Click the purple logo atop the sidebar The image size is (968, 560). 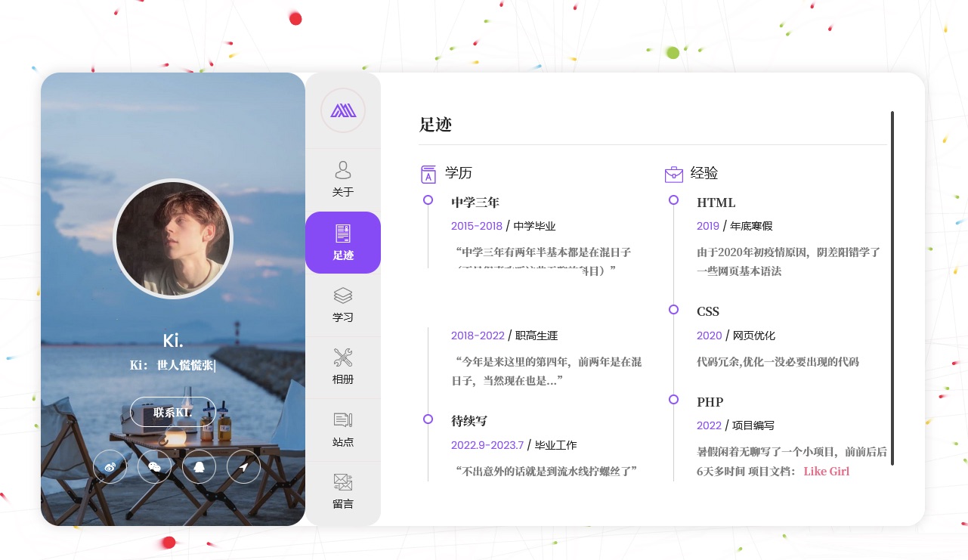click(343, 110)
